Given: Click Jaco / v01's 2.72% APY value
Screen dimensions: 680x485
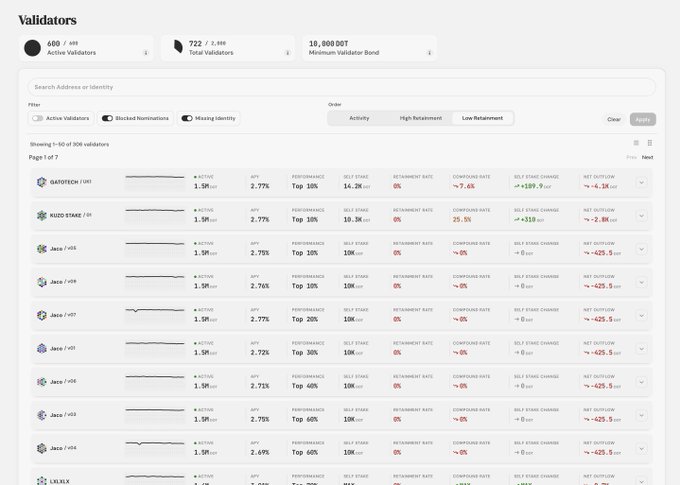Looking at the screenshot, I should [x=260, y=353].
